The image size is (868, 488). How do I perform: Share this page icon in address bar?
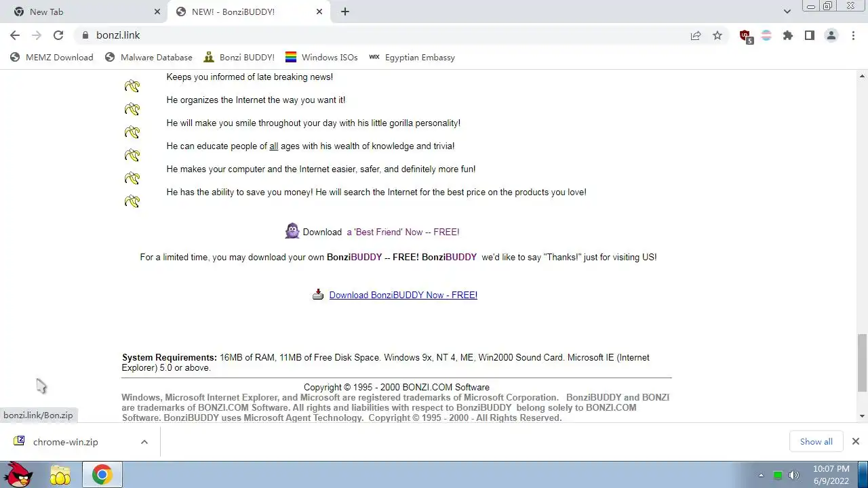pyautogui.click(x=696, y=35)
